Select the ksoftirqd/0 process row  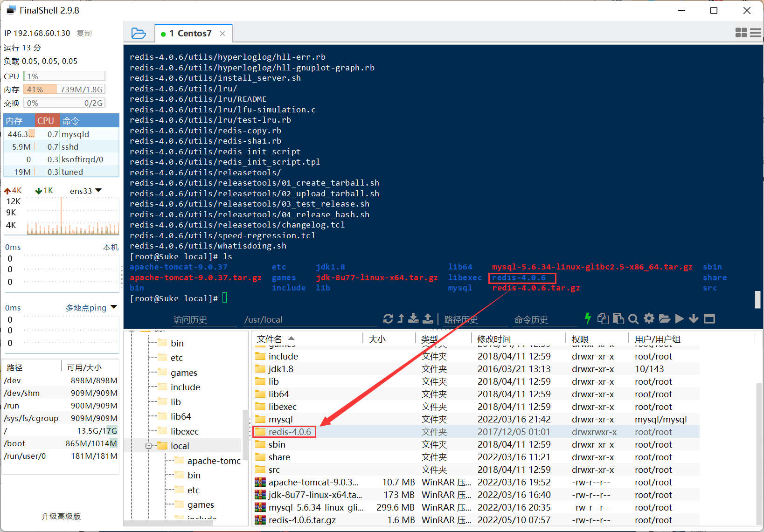click(x=61, y=159)
